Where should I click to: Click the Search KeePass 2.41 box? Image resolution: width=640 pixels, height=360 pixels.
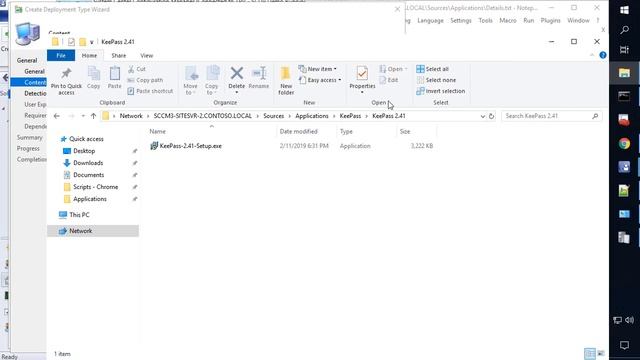[x=551, y=116]
